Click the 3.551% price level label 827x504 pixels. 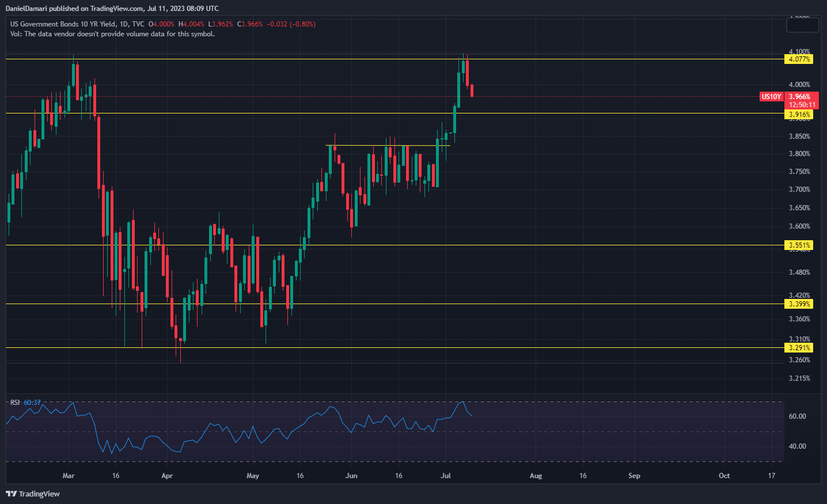pyautogui.click(x=799, y=245)
